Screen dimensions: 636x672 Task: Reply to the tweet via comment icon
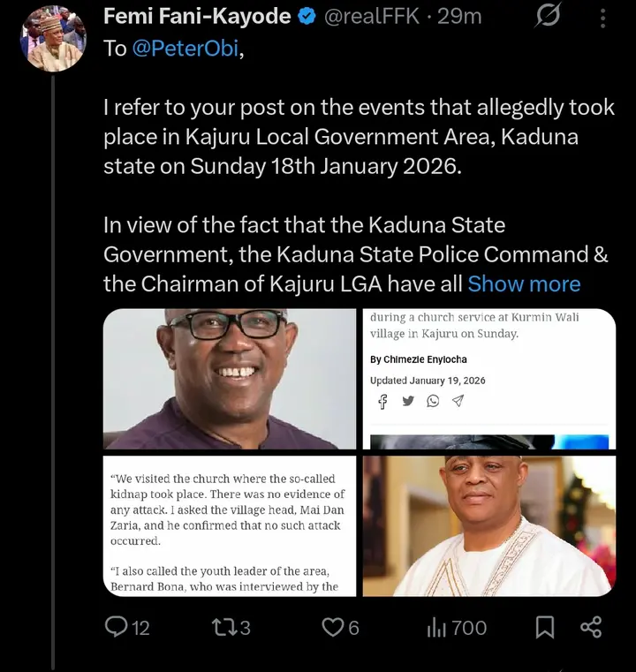click(117, 627)
